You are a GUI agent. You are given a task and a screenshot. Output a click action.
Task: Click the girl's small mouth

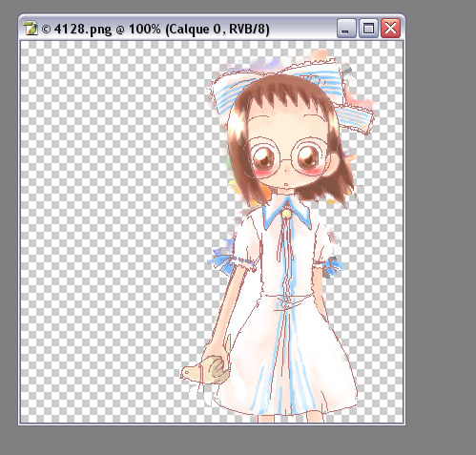point(285,184)
